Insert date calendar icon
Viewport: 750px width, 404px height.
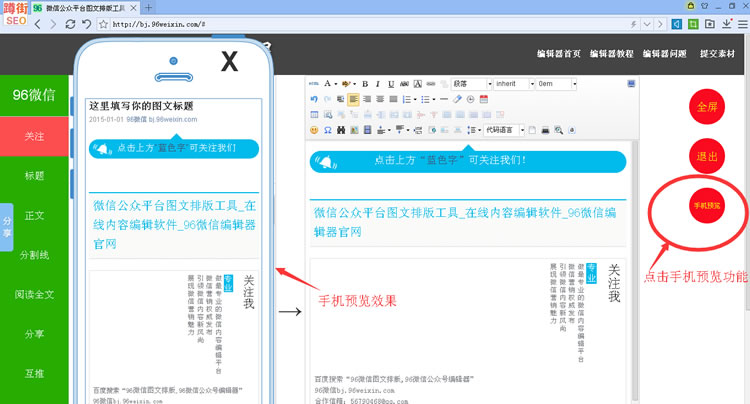[x=484, y=99]
